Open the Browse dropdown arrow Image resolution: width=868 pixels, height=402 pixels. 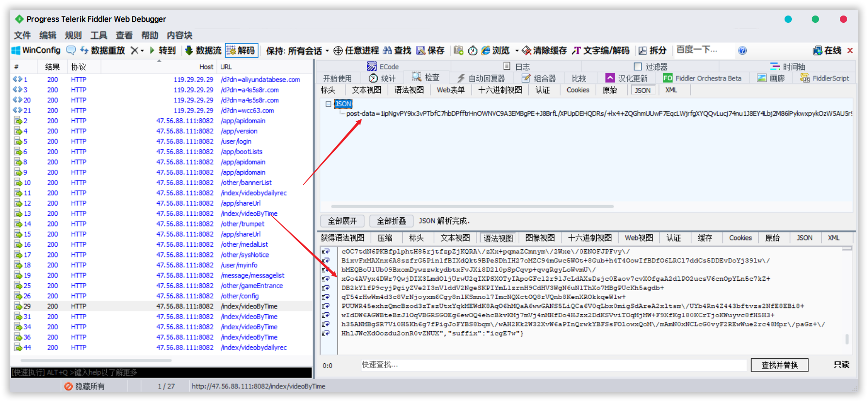(517, 51)
